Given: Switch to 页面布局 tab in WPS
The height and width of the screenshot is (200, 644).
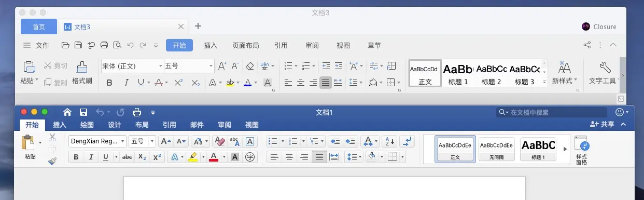Looking at the screenshot, I should click(246, 45).
